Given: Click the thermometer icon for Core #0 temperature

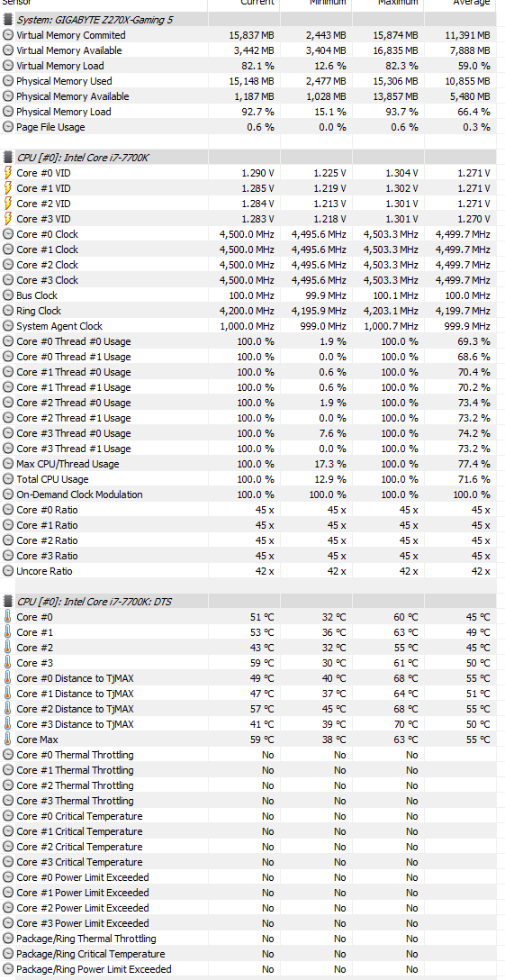Looking at the screenshot, I should [x=8, y=617].
